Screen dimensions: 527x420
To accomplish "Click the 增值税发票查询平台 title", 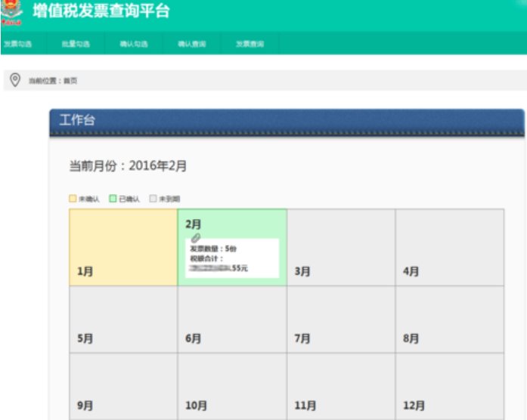I will 101,11.
